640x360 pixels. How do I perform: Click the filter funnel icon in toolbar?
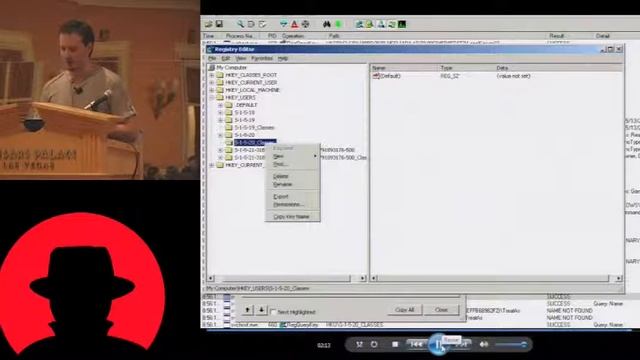[284, 24]
